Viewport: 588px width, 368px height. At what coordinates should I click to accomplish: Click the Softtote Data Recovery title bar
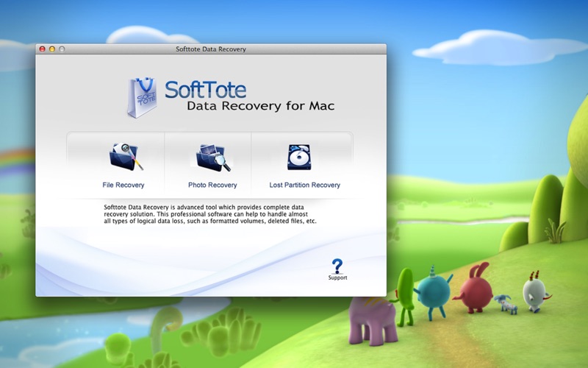[212, 49]
